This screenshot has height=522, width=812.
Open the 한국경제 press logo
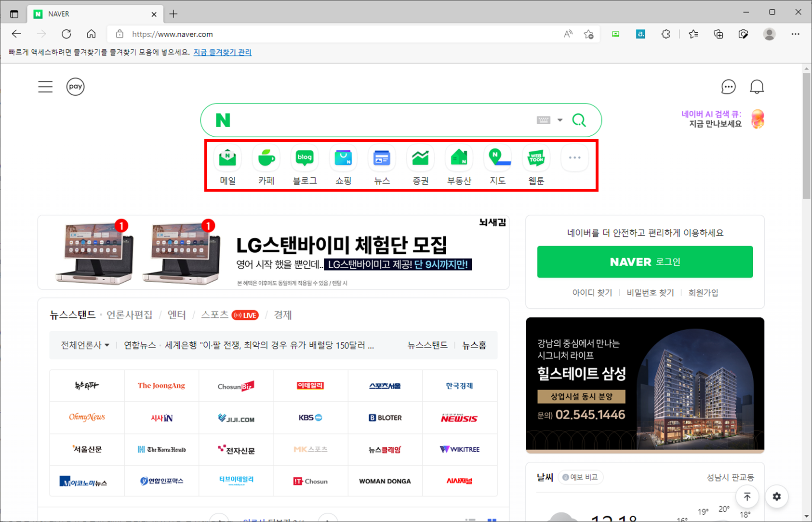[459, 386]
